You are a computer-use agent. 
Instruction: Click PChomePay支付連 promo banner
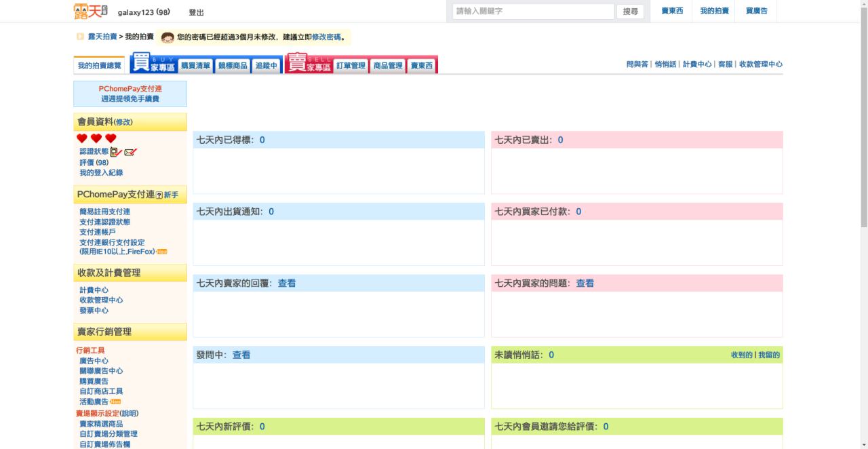tap(130, 94)
